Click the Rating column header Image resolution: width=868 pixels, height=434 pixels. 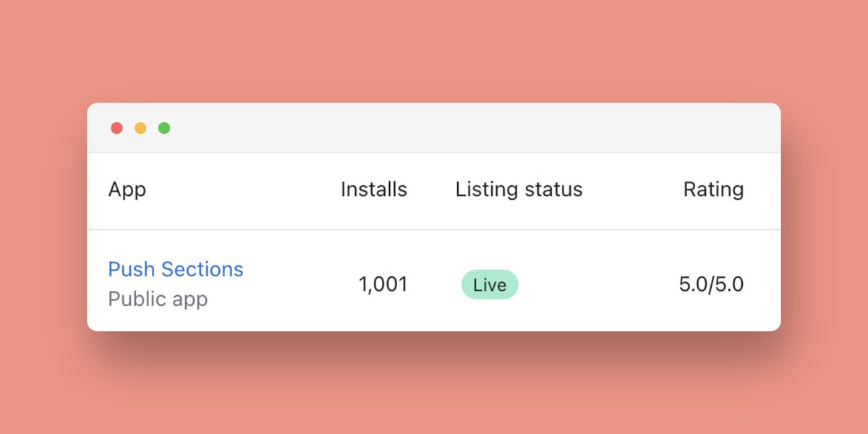click(713, 190)
